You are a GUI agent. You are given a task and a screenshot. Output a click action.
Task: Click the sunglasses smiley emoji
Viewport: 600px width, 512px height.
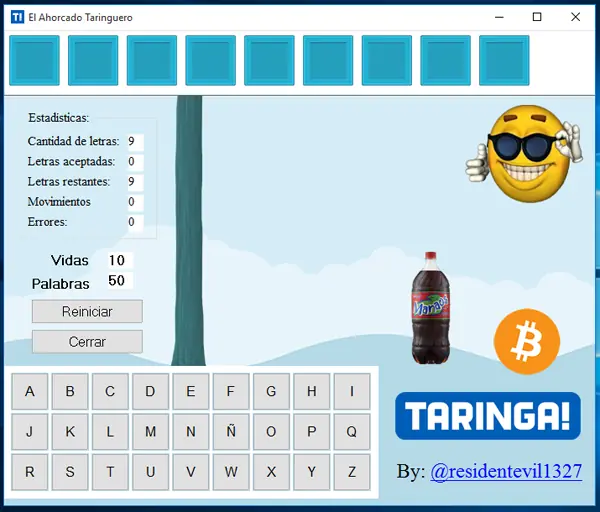(525, 153)
